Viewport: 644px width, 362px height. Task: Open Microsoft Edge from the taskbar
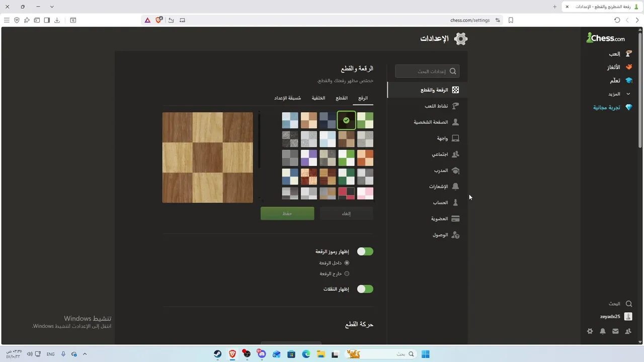point(306,354)
